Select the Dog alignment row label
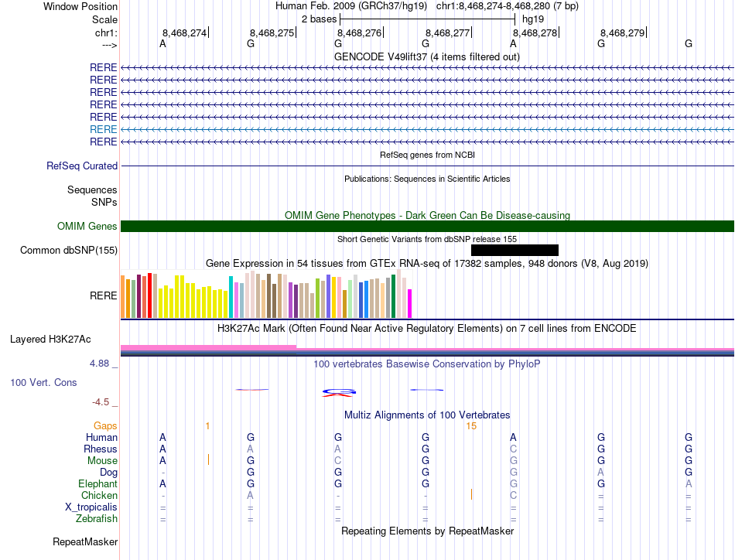This screenshot has height=560, width=735. pyautogui.click(x=108, y=473)
